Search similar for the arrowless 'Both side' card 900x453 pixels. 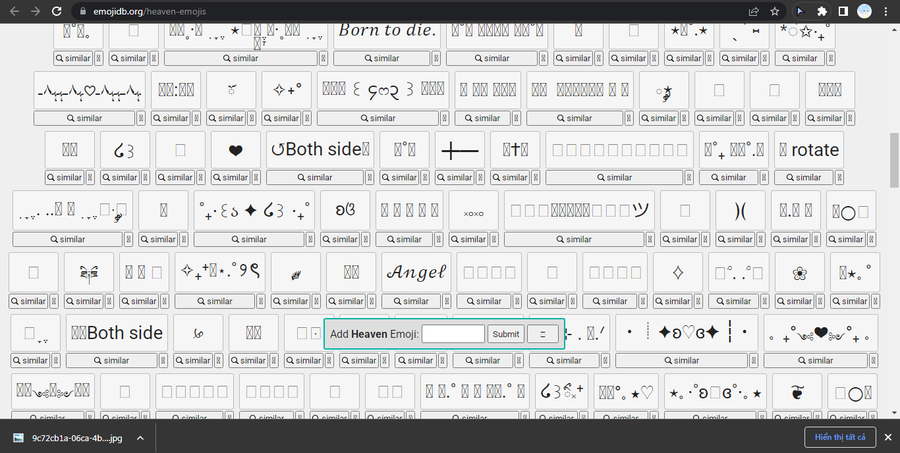pyautogui.click(x=112, y=361)
